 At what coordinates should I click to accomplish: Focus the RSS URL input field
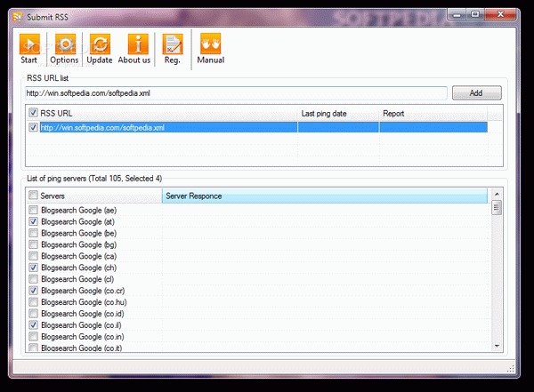236,93
